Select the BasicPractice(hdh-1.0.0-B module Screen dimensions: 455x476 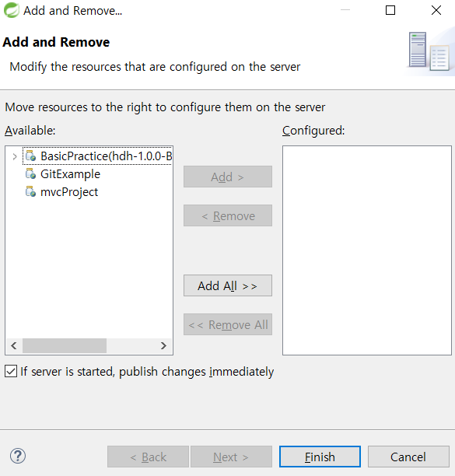coord(107,156)
